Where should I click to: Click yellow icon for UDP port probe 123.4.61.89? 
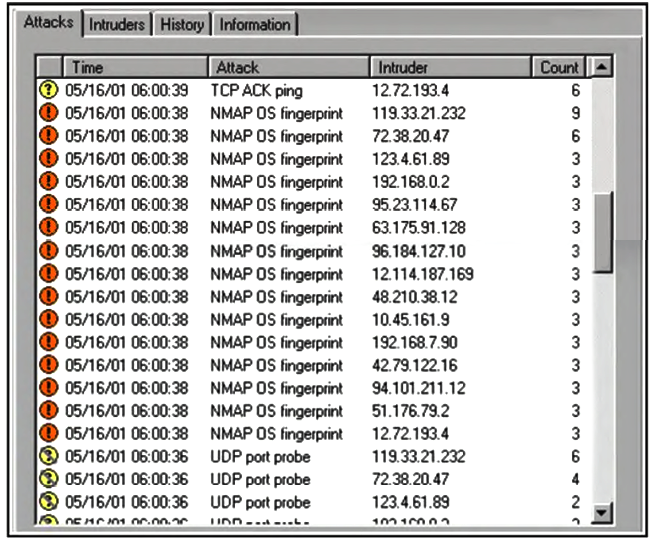point(48,502)
